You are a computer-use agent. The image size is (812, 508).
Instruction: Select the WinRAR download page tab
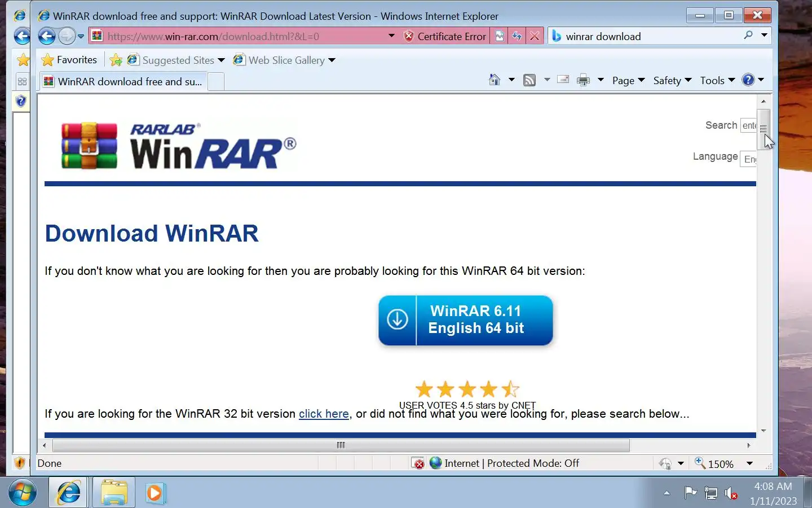pyautogui.click(x=123, y=81)
